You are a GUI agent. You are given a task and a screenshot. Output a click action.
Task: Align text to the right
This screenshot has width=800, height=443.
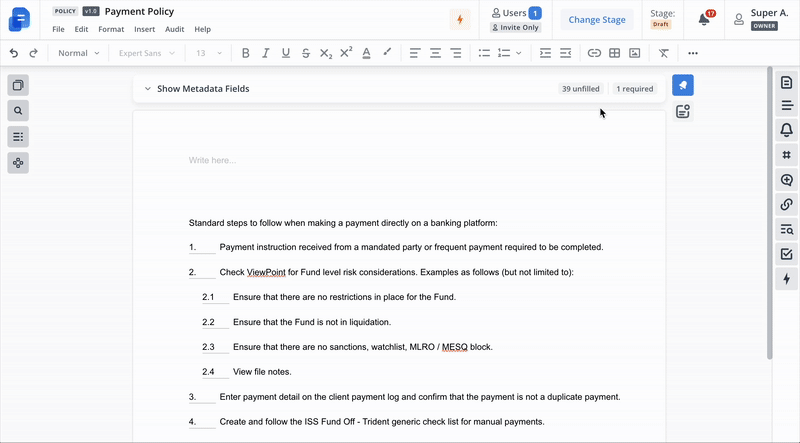pos(456,53)
